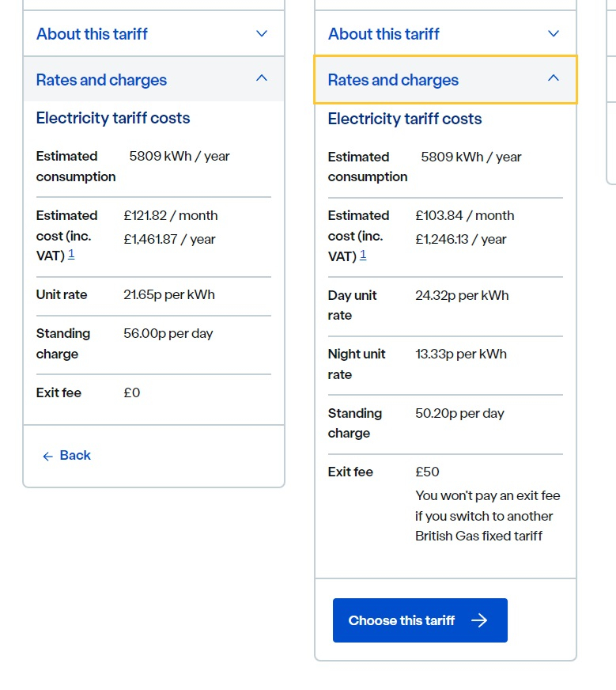Click the £50 exit fee value
The height and width of the screenshot is (690, 616).
click(x=427, y=472)
